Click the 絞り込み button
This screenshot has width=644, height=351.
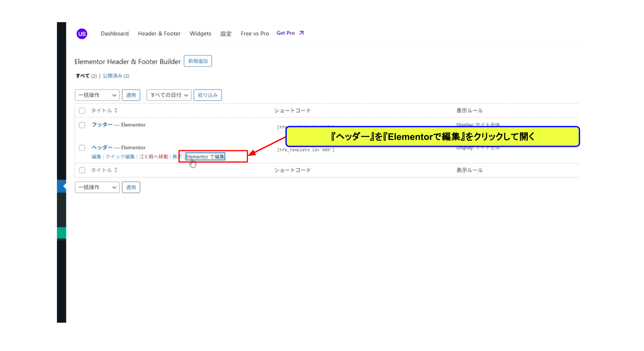(208, 95)
